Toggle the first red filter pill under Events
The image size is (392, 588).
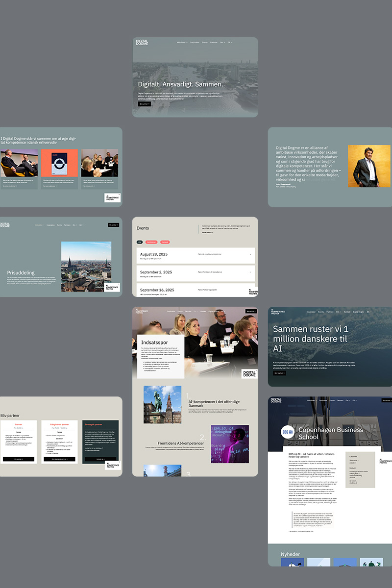point(151,242)
